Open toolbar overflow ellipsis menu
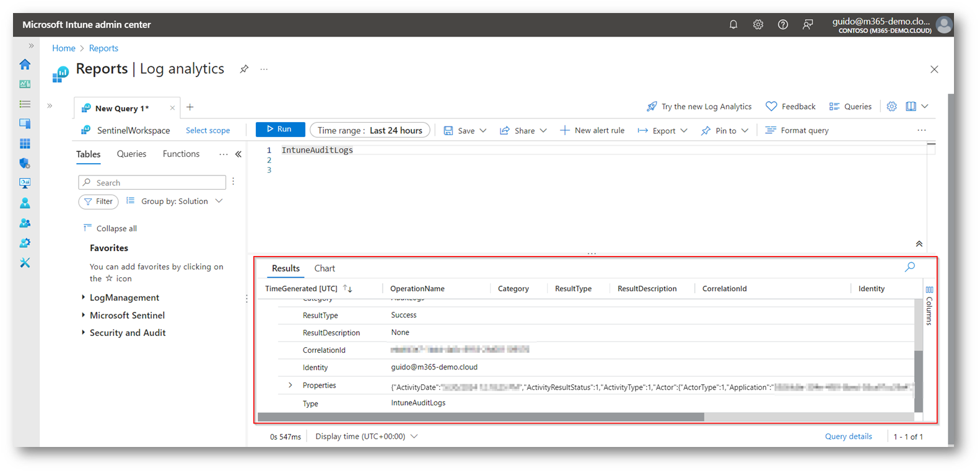This screenshot has height=473, width=980. [x=922, y=130]
